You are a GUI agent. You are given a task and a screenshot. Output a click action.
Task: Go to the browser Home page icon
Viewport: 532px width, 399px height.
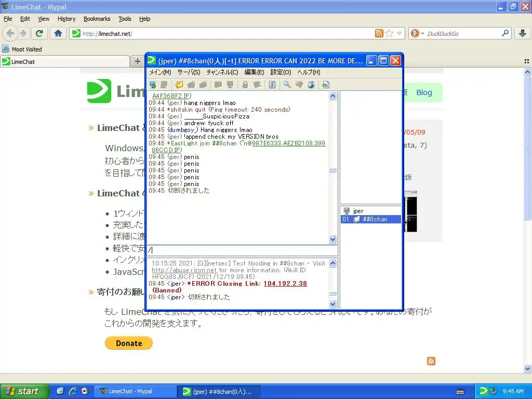58,33
